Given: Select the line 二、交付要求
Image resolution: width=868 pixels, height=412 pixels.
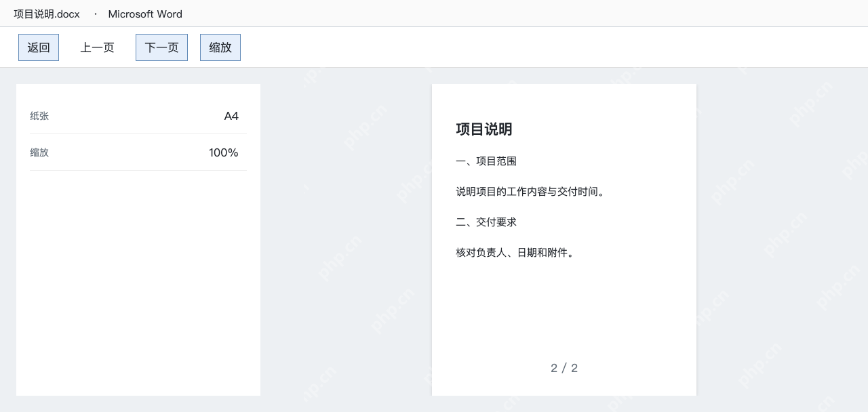Looking at the screenshot, I should (486, 222).
